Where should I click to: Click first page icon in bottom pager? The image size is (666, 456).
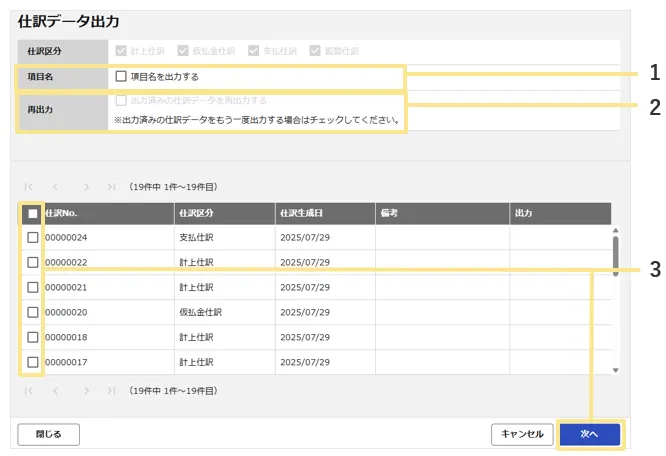pyautogui.click(x=28, y=391)
